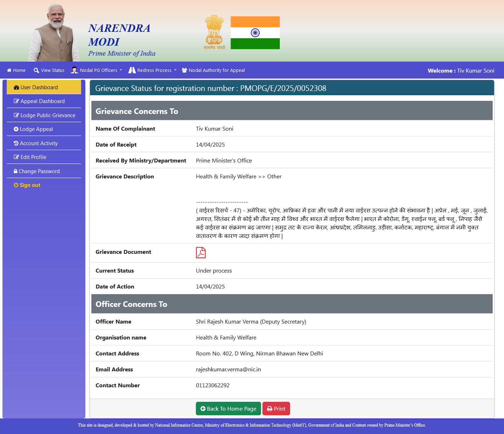Click the Room No. 402 contact address
504x434 pixels.
(x=259, y=354)
